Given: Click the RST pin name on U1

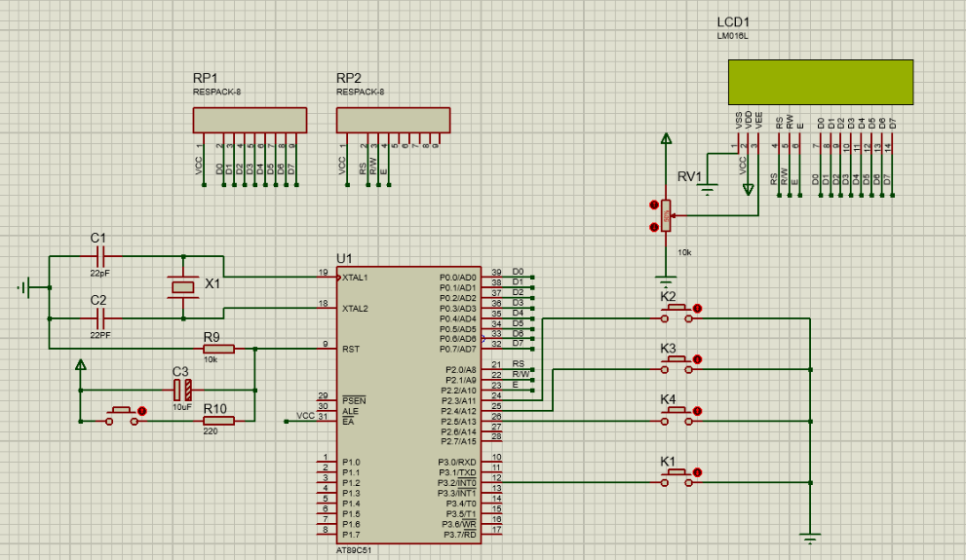Looking at the screenshot, I should click(351, 349).
